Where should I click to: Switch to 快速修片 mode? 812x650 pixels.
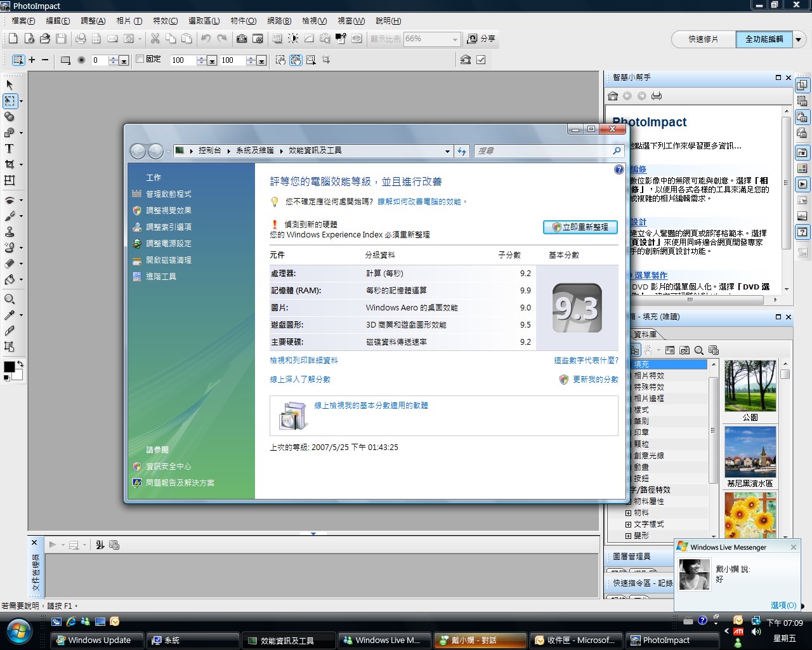click(x=704, y=39)
